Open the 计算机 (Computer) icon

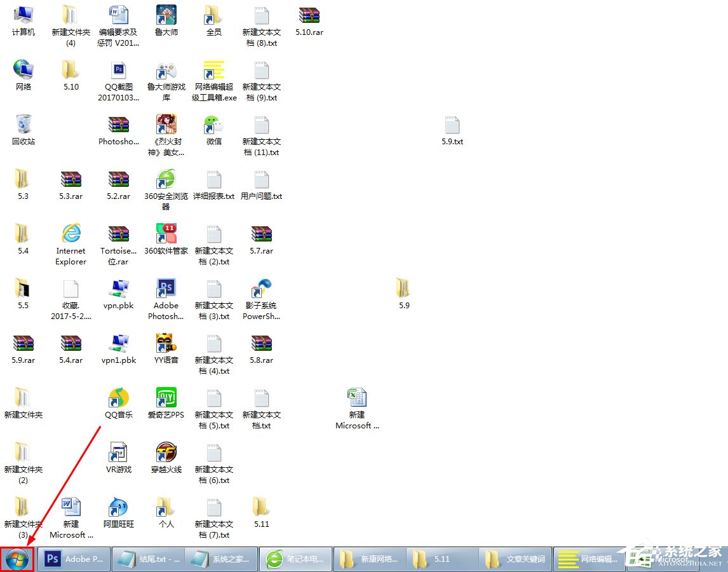[x=24, y=16]
